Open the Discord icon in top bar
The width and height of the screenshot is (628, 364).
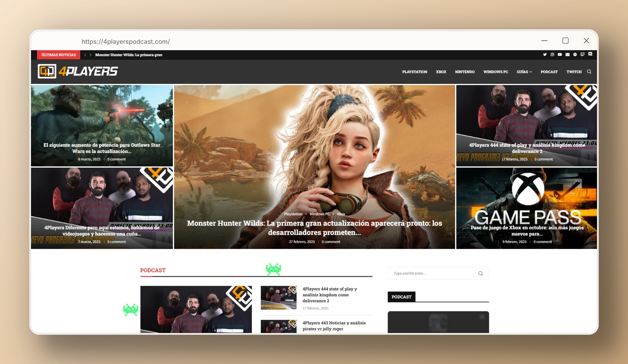point(590,54)
